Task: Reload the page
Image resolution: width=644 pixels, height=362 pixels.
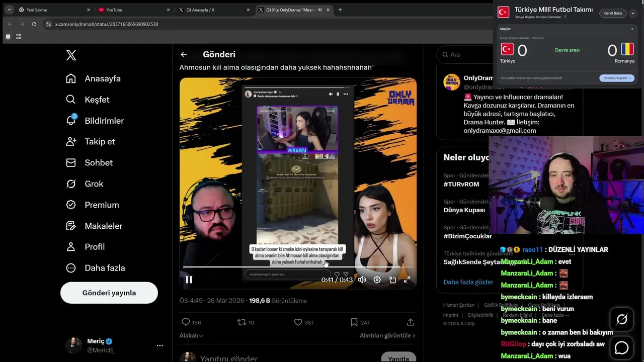Action: (x=34, y=24)
